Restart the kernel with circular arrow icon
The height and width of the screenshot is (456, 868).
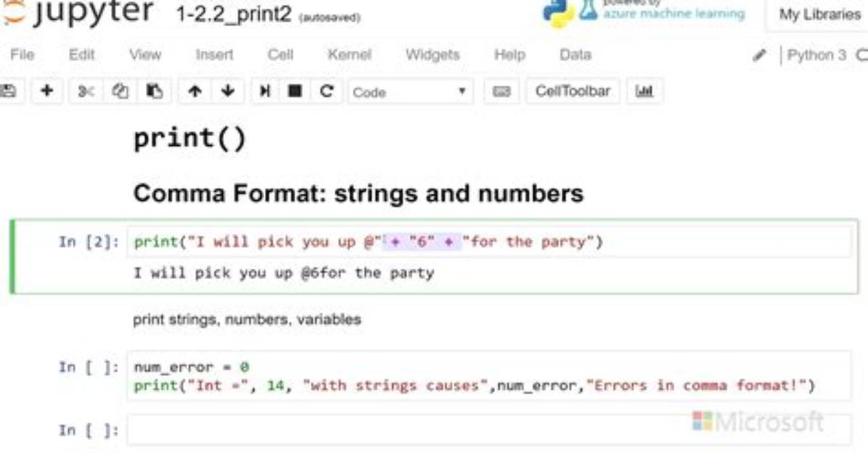click(x=327, y=91)
